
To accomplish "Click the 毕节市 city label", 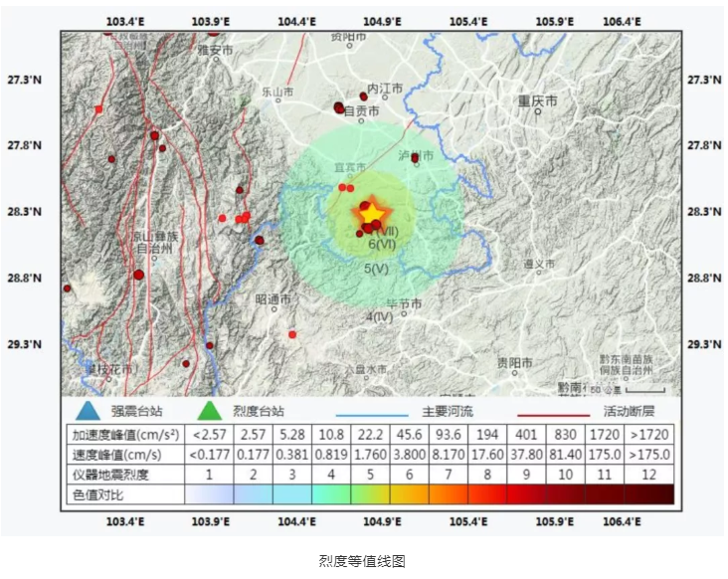I will click(x=404, y=303).
